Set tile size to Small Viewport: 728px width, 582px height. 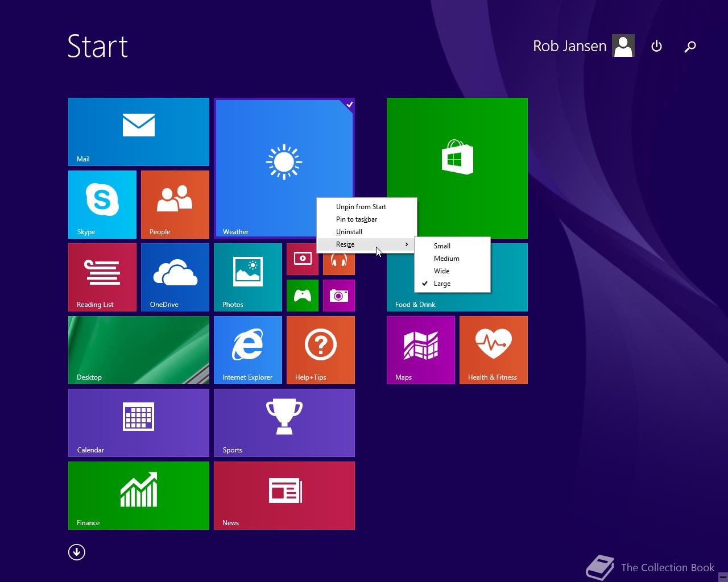pos(453,246)
